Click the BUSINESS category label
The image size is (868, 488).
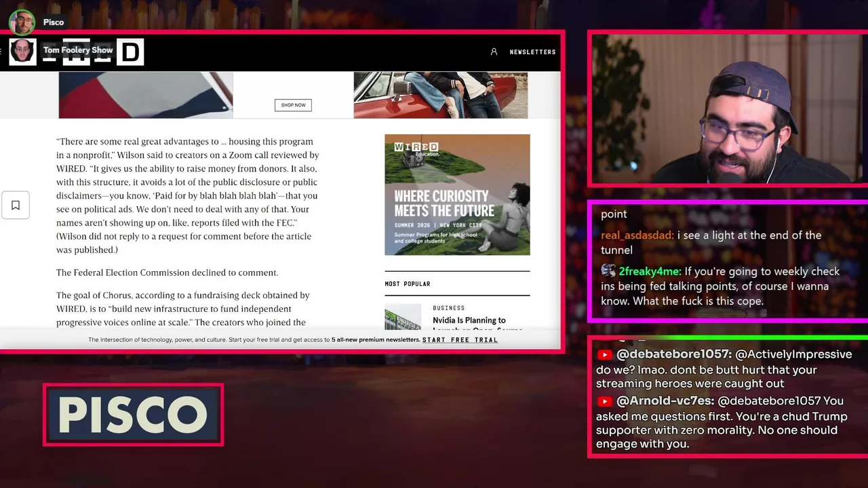pos(449,308)
